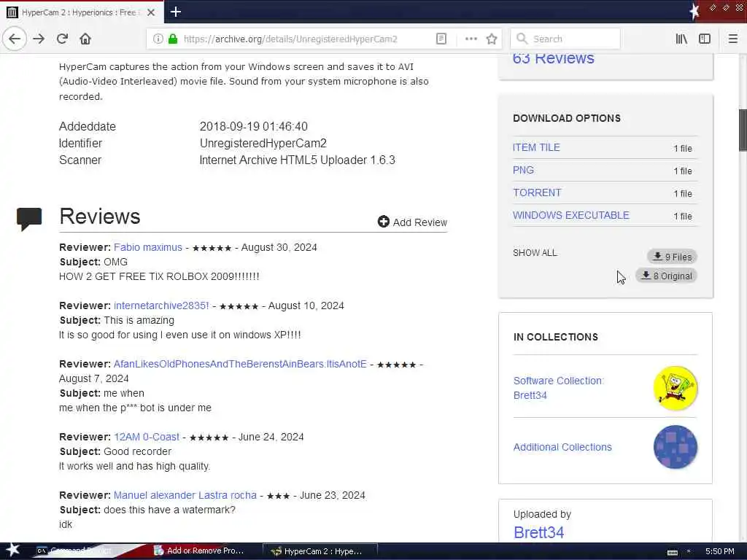
Task: Click keyboard icon in system tray
Action: coord(672,552)
